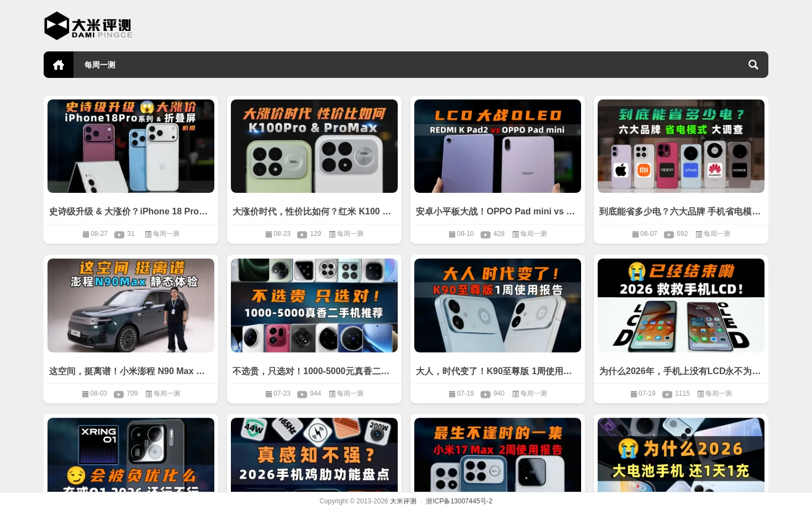Click the calendar icon beside date 08-07
The height and width of the screenshot is (510, 812).
tap(635, 234)
